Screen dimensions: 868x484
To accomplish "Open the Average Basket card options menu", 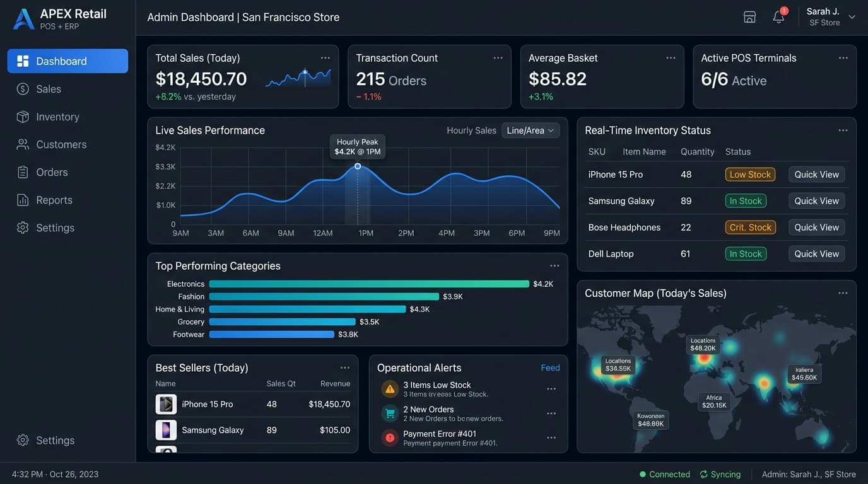I will [671, 58].
